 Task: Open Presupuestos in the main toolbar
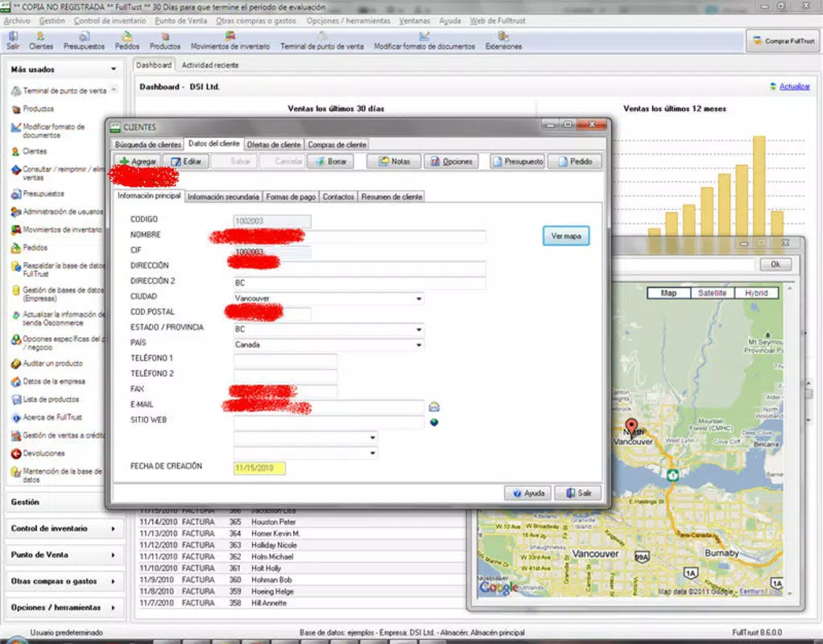pos(84,41)
